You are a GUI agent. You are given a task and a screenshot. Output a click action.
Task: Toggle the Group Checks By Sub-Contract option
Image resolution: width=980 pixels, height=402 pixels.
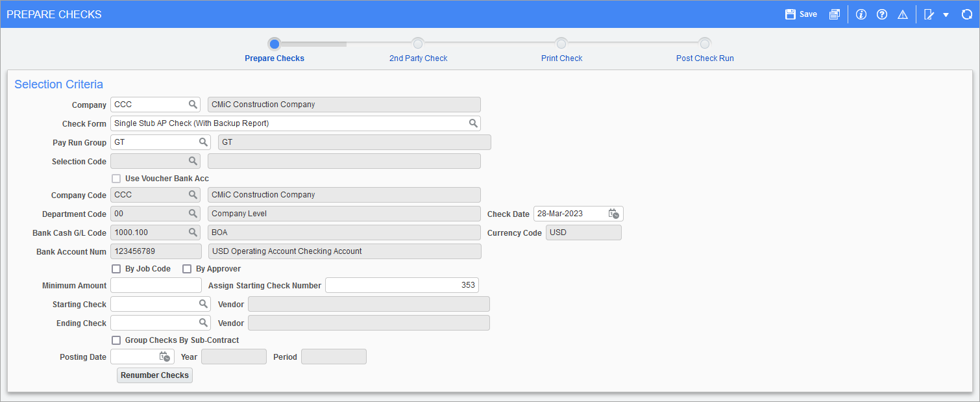point(116,340)
